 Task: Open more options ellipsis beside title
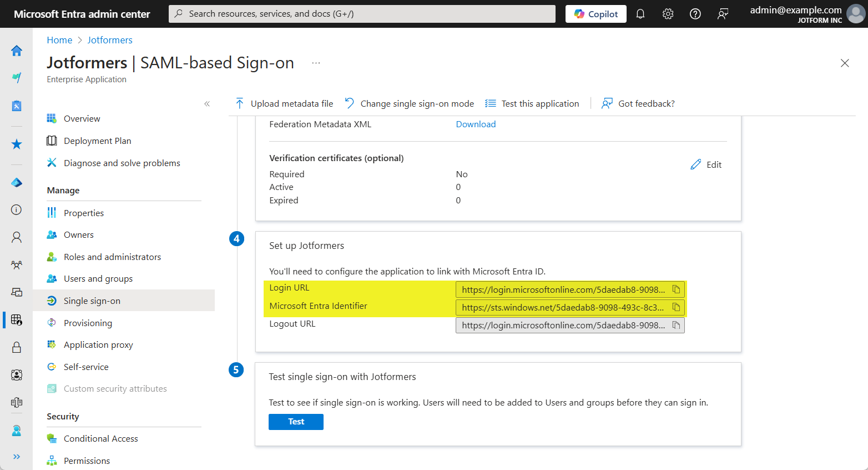(316, 63)
